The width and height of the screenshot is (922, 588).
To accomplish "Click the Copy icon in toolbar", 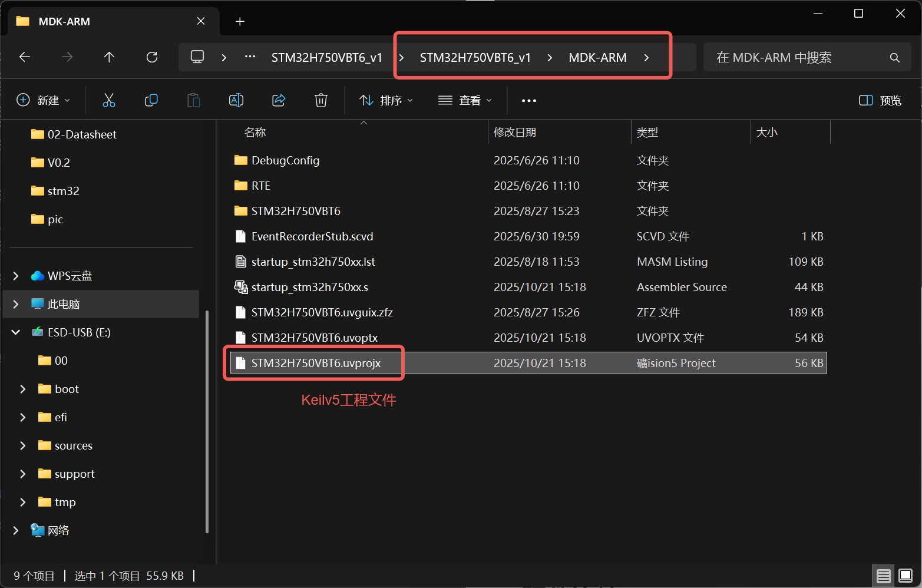I will [151, 100].
